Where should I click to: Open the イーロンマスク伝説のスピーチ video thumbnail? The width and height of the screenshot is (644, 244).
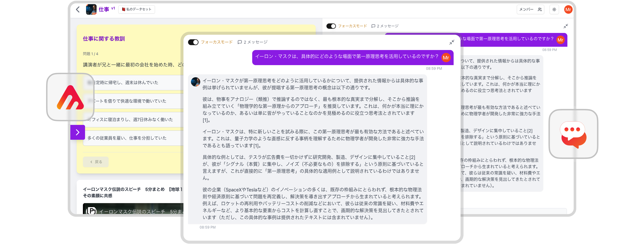[133, 209]
